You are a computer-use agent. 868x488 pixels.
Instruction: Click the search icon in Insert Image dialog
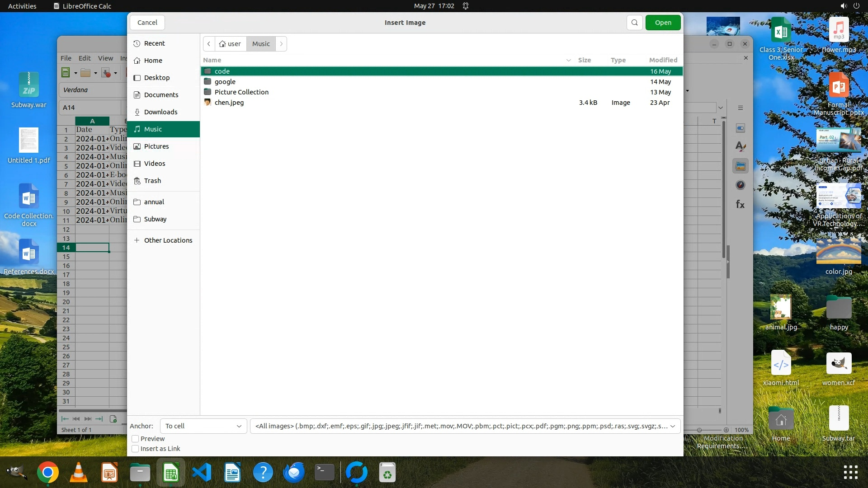coord(634,23)
